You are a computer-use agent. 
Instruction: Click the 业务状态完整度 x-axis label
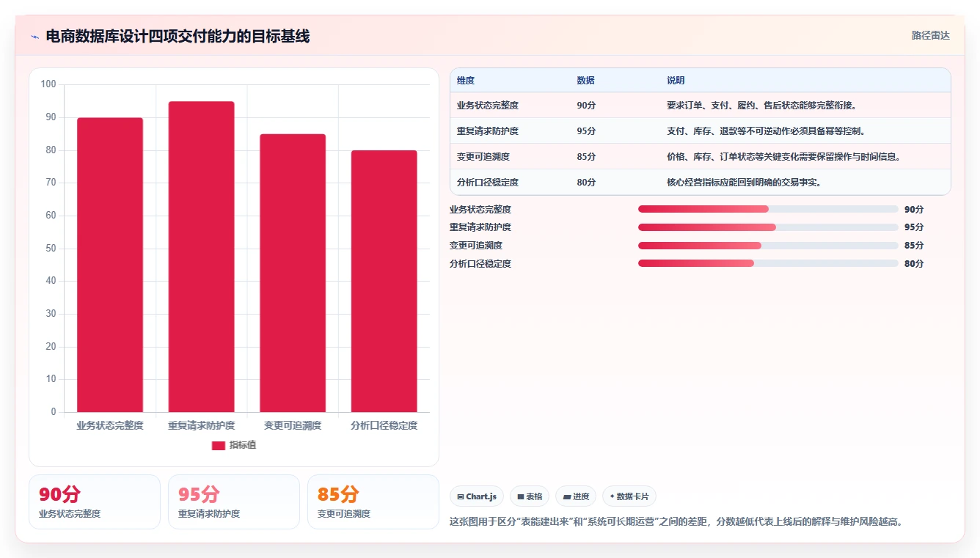click(110, 425)
